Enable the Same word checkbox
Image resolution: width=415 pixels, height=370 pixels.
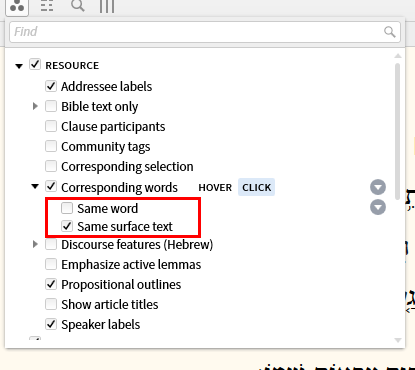click(x=67, y=208)
